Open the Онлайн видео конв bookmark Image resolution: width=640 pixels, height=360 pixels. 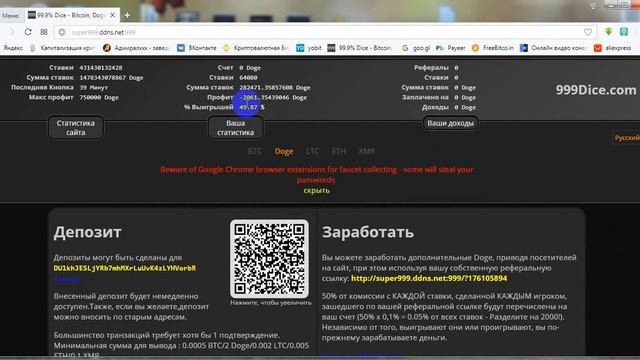coord(553,48)
